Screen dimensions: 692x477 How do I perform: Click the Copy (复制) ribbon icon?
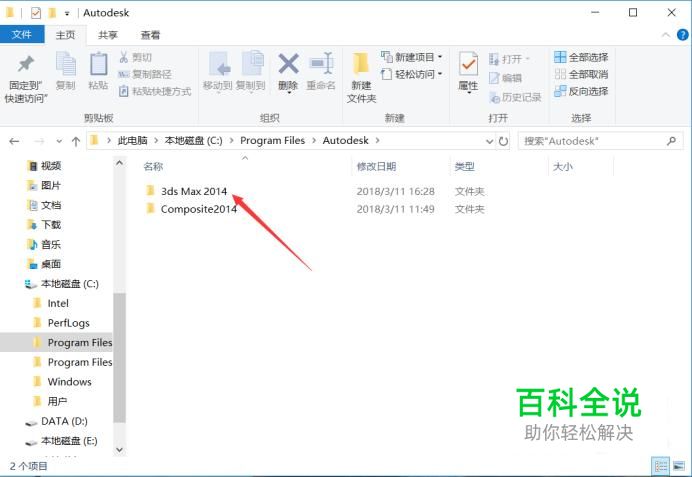66,64
